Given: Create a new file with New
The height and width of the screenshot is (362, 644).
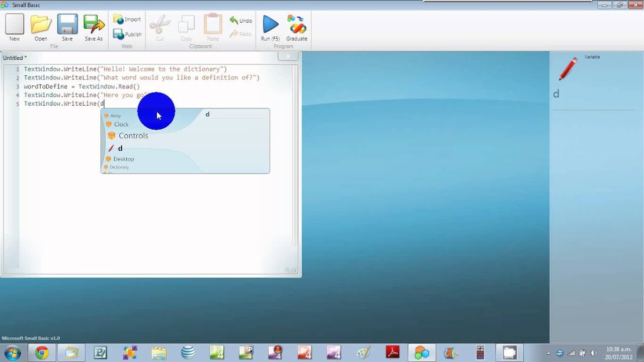Looking at the screenshot, I should [15, 28].
